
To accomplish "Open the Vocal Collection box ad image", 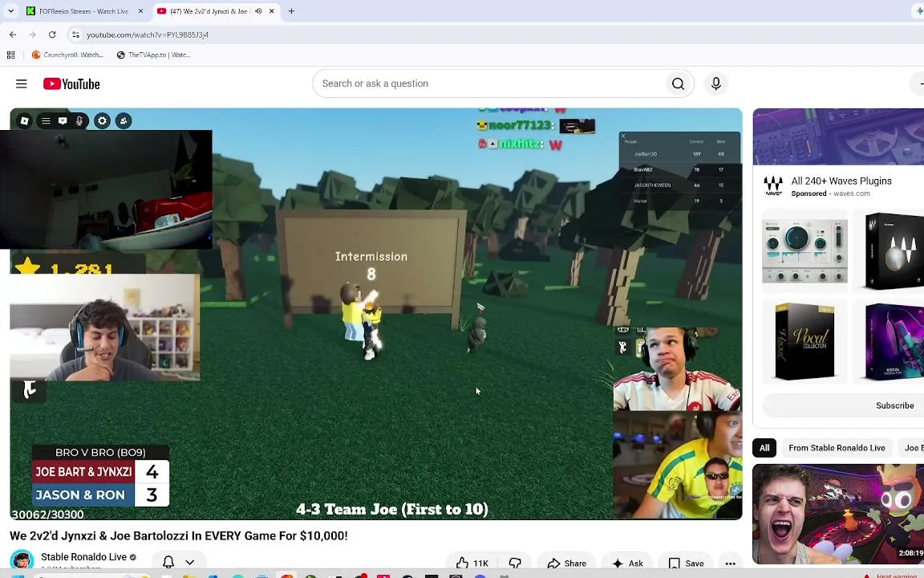I will coord(804,341).
